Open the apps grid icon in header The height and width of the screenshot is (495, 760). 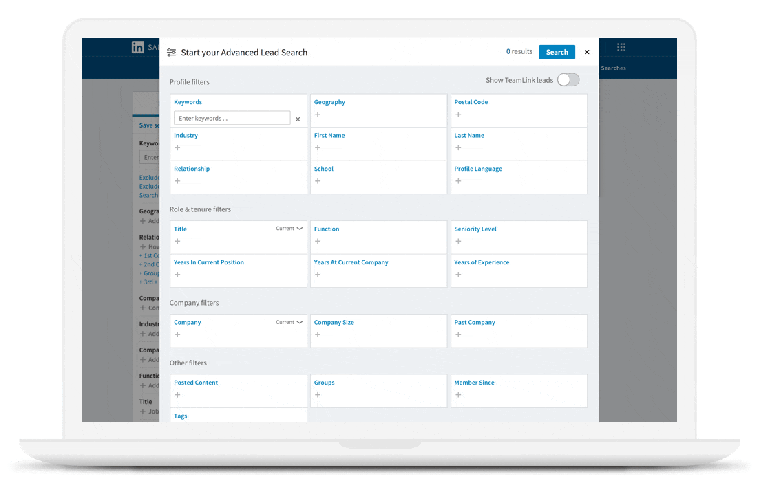(621, 47)
